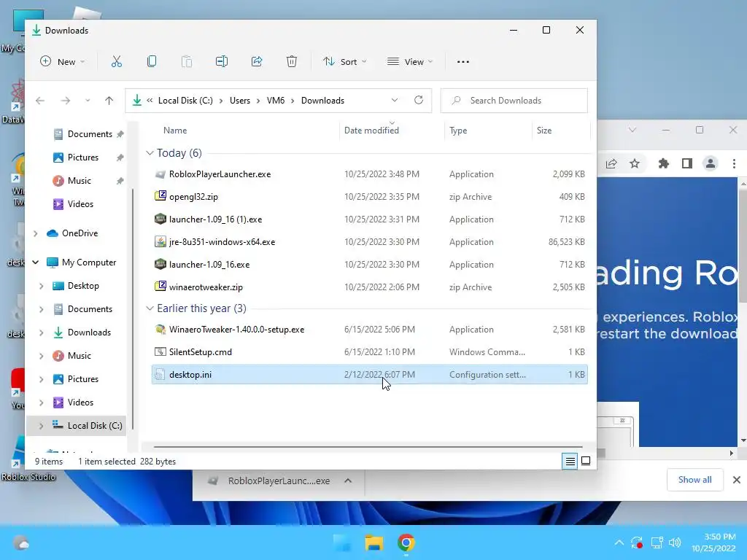747x560 pixels.
Task: Bookmark page with Chrome star icon
Action: click(635, 164)
